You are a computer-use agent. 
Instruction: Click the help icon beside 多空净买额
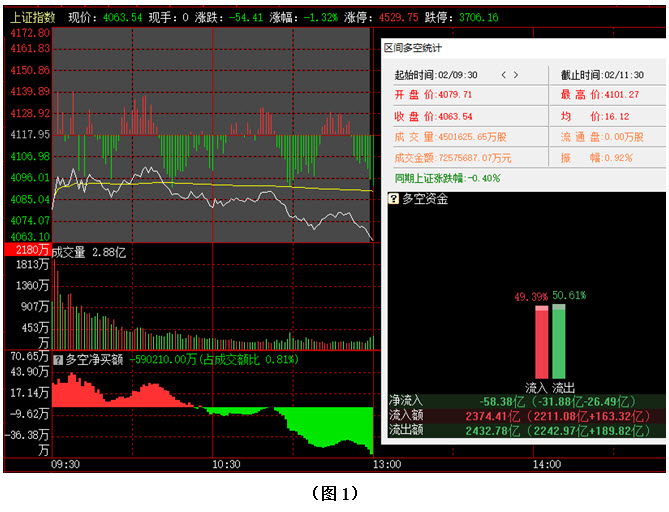point(59,359)
